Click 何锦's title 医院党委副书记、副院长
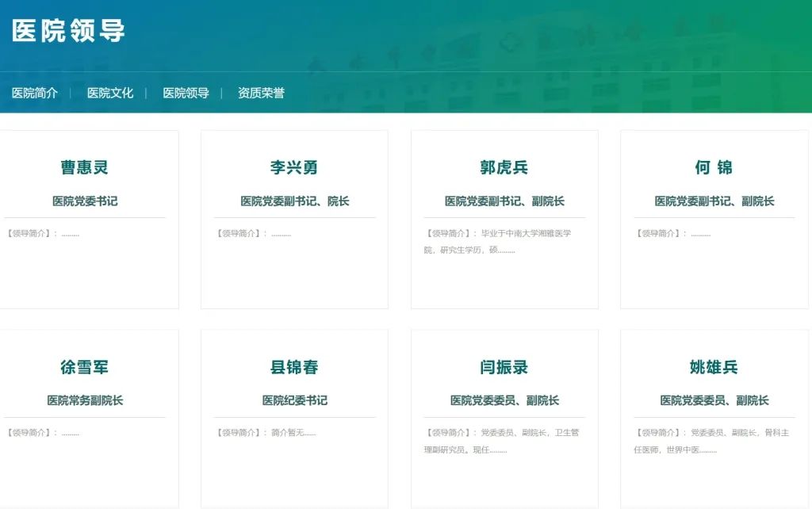812x509 pixels. (714, 201)
